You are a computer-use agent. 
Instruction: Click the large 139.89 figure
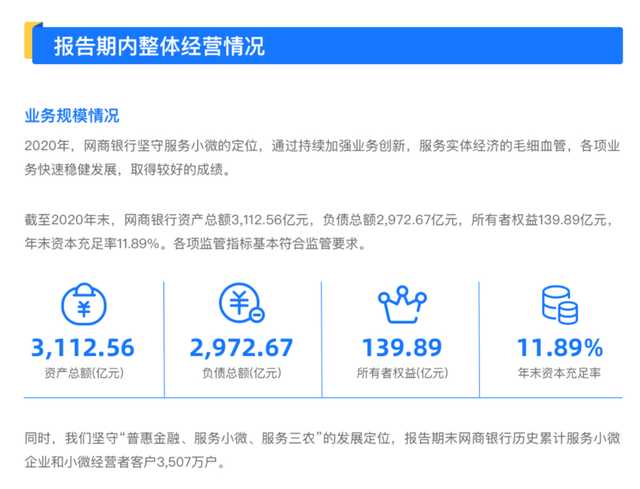(402, 348)
